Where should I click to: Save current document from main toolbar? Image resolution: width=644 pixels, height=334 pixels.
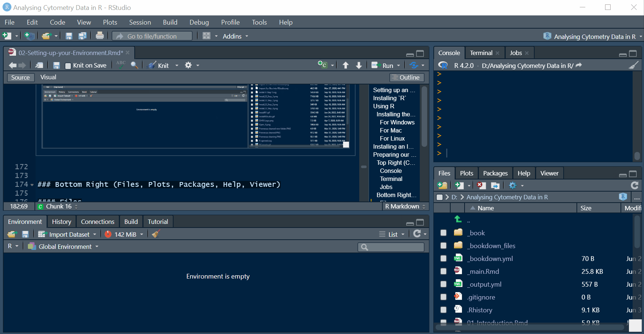coord(69,36)
